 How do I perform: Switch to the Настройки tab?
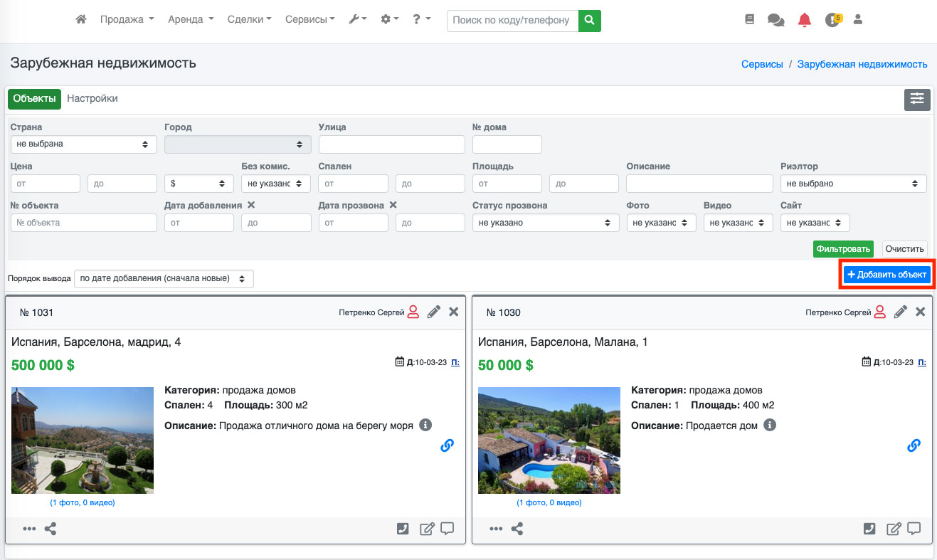point(92,99)
